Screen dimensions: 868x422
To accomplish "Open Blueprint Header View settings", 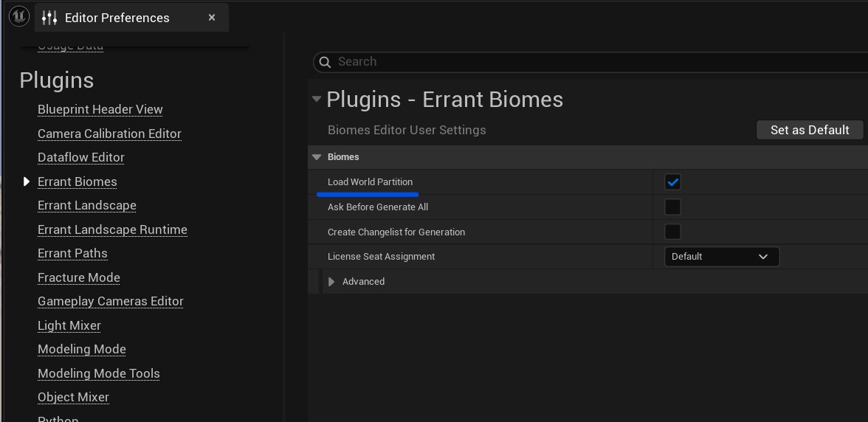I will pos(100,110).
